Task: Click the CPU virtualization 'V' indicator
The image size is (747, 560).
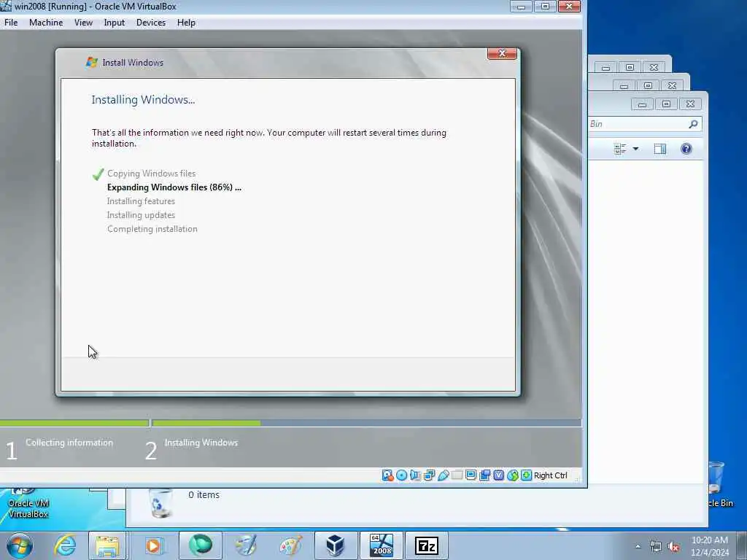Action: (x=498, y=475)
